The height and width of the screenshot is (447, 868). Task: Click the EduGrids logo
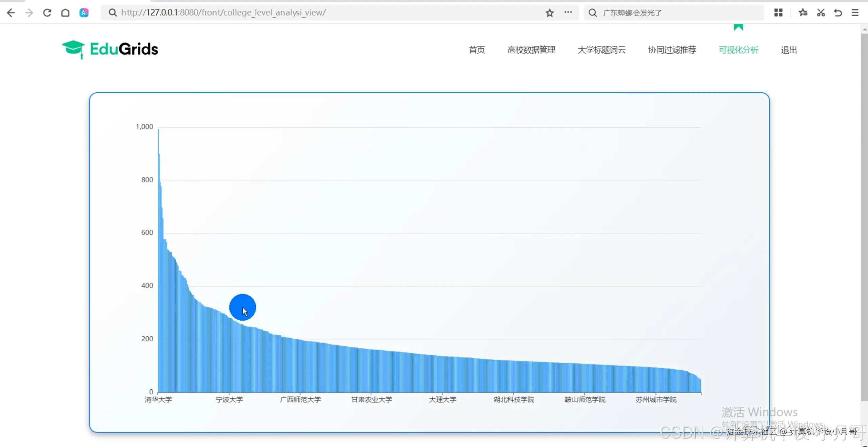click(110, 49)
